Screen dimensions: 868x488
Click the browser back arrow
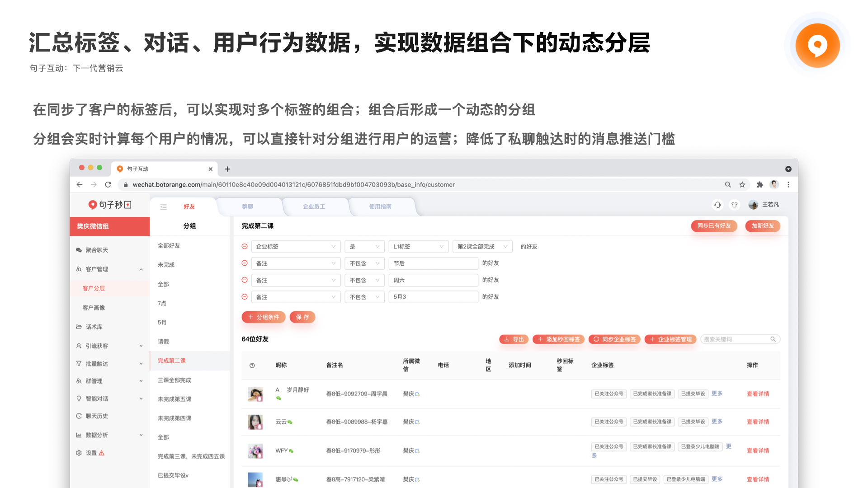point(80,184)
